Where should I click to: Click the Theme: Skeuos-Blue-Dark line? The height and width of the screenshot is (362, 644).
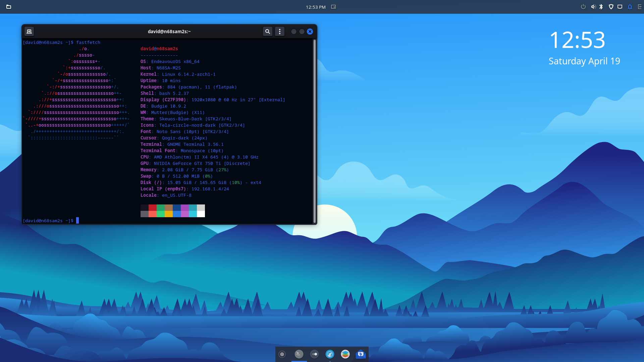point(186,119)
